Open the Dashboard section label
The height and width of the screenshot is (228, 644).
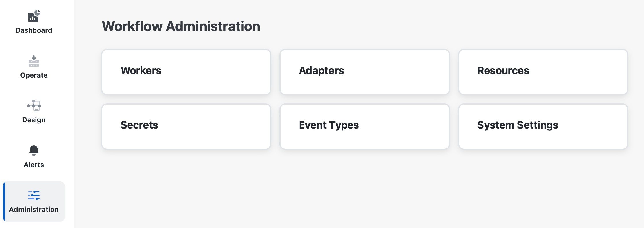34,30
